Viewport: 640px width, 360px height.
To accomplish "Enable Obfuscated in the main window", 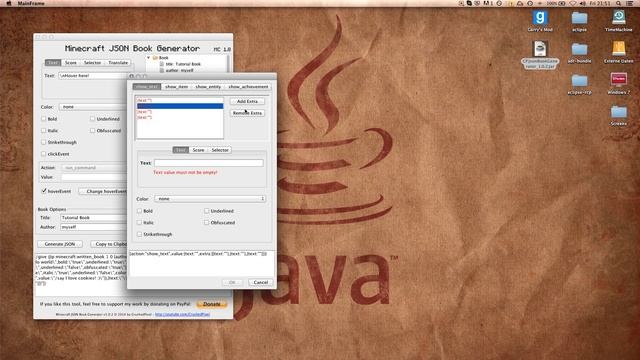I will 93,131.
